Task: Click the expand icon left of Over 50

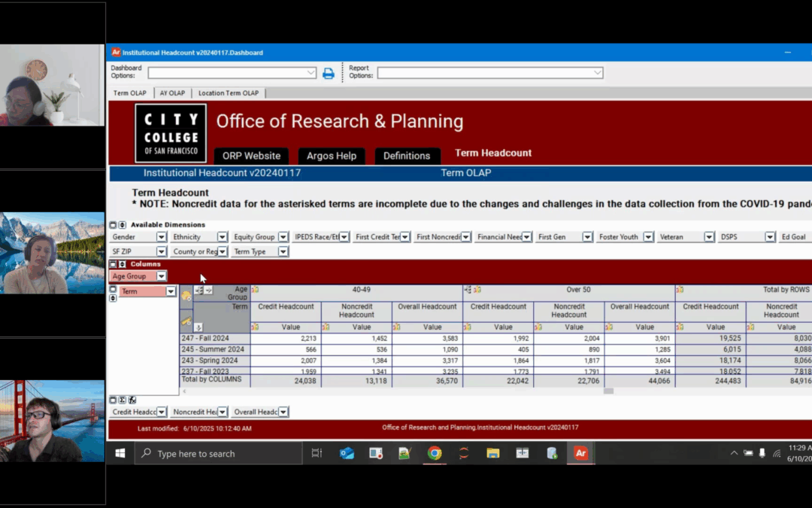Action: (468, 290)
